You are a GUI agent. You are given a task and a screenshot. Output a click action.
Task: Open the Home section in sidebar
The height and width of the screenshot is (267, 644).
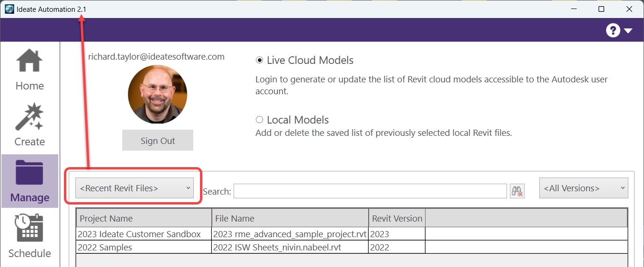[29, 70]
